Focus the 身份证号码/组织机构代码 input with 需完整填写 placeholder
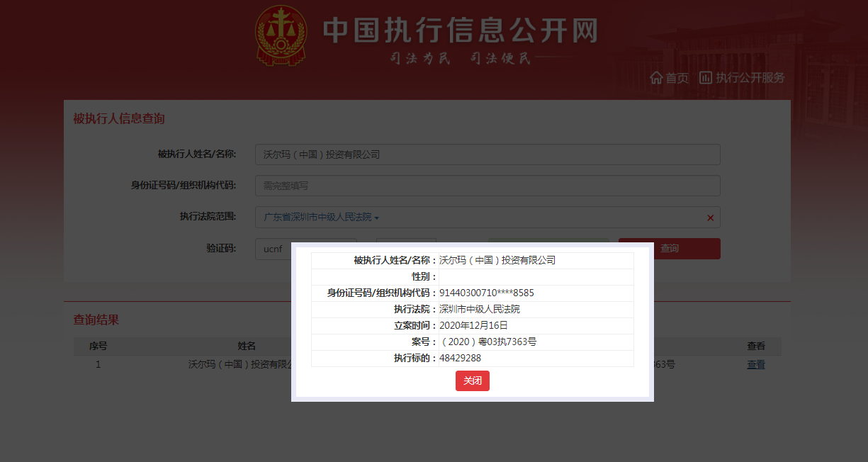 (x=487, y=186)
